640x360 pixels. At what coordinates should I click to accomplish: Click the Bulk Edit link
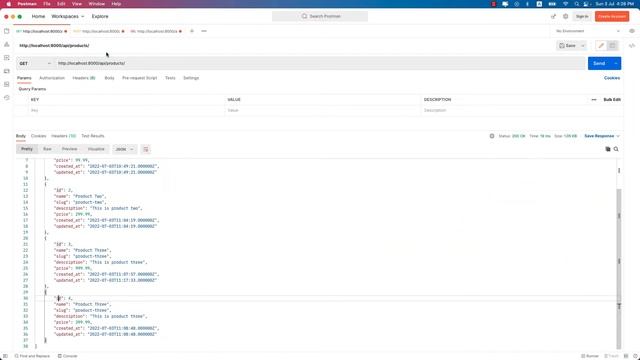point(612,100)
